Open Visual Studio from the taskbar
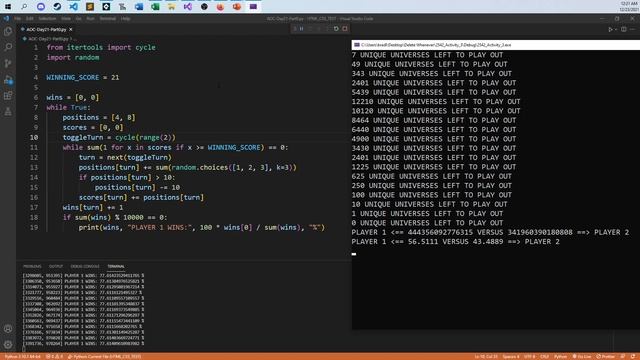Screen dimensions: 640x360 (x=188, y=7)
